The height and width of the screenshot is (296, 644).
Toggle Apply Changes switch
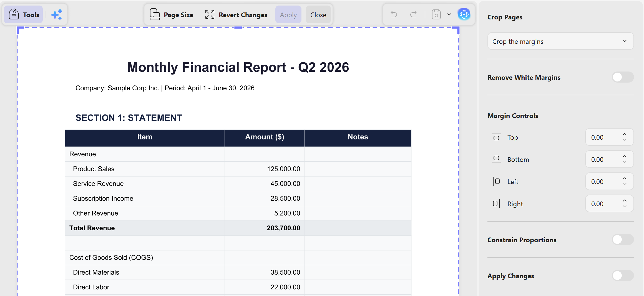coord(623,276)
